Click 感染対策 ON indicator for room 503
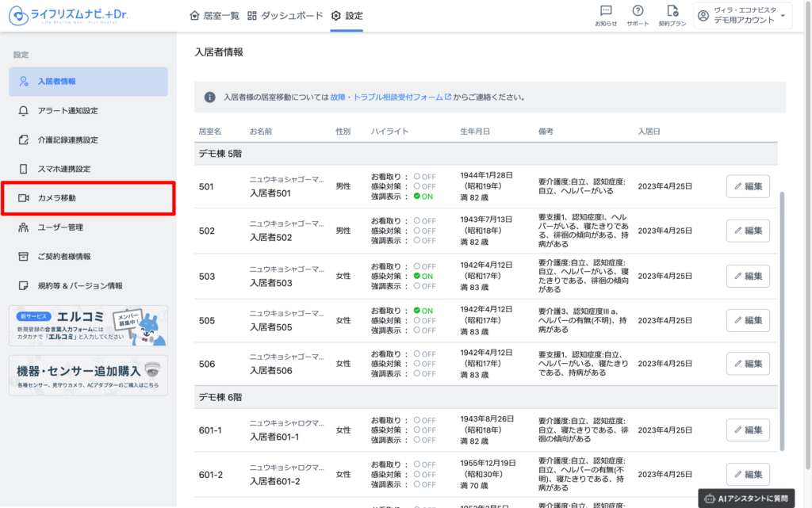Screen dimensions: 812x508 423,277
